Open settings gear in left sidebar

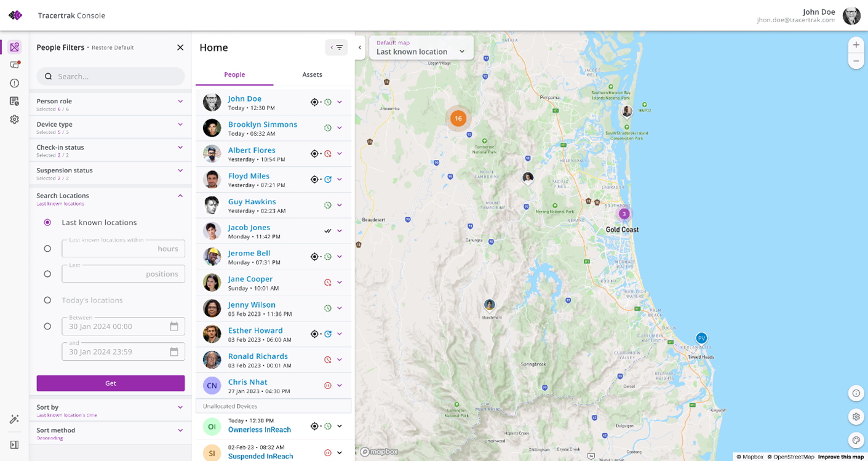pyautogui.click(x=14, y=119)
